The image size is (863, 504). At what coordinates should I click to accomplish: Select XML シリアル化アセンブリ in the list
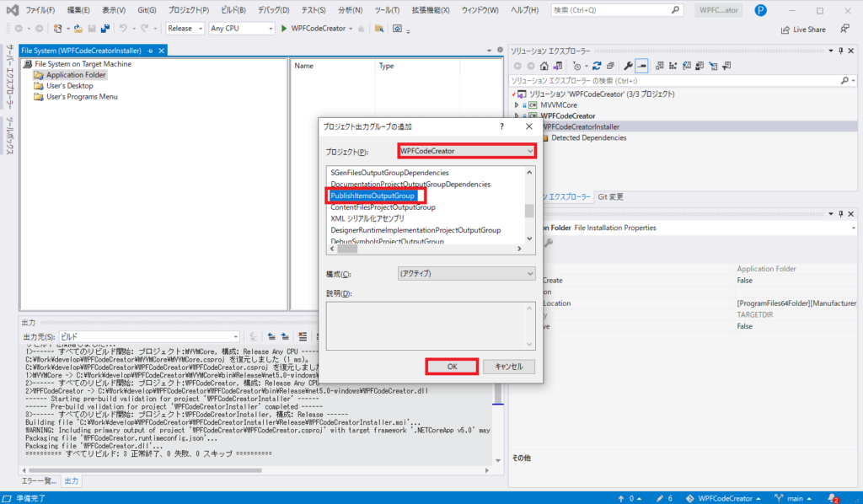click(367, 218)
